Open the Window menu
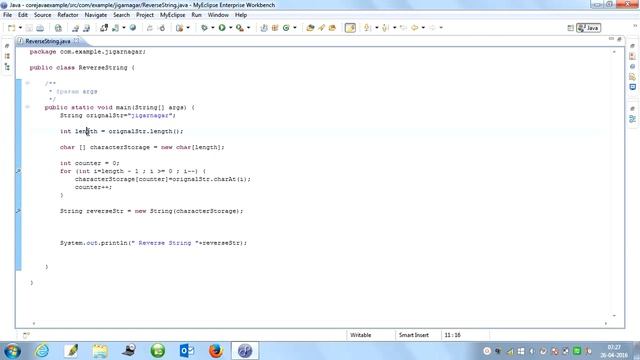 point(218,15)
